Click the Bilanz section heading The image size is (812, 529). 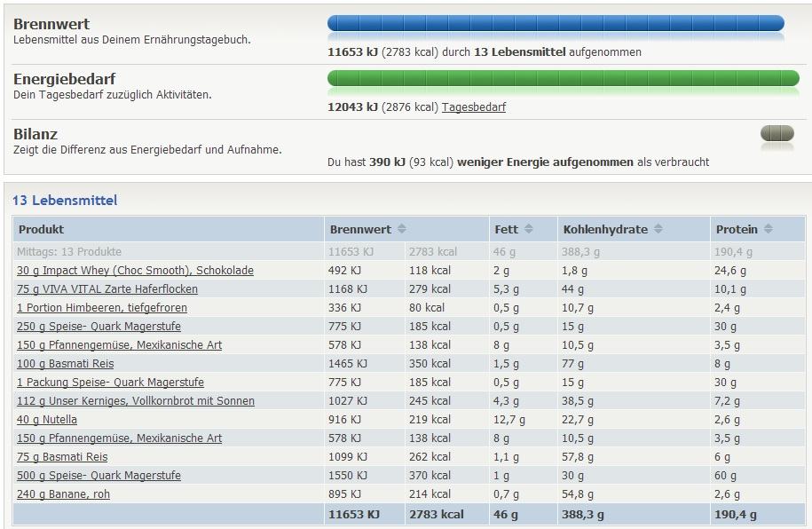pos(35,134)
